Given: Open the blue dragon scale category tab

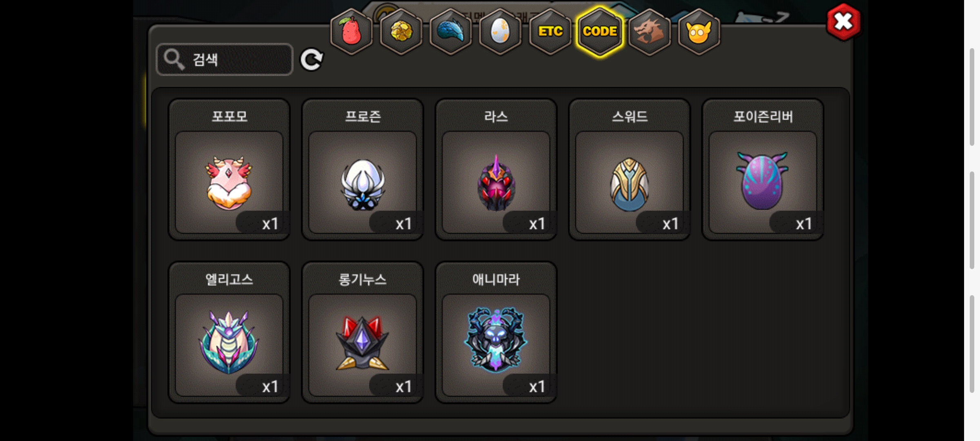Looking at the screenshot, I should 451,32.
